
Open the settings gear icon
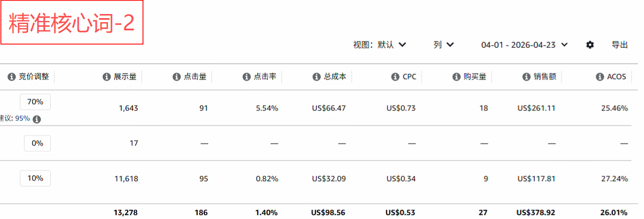click(590, 45)
